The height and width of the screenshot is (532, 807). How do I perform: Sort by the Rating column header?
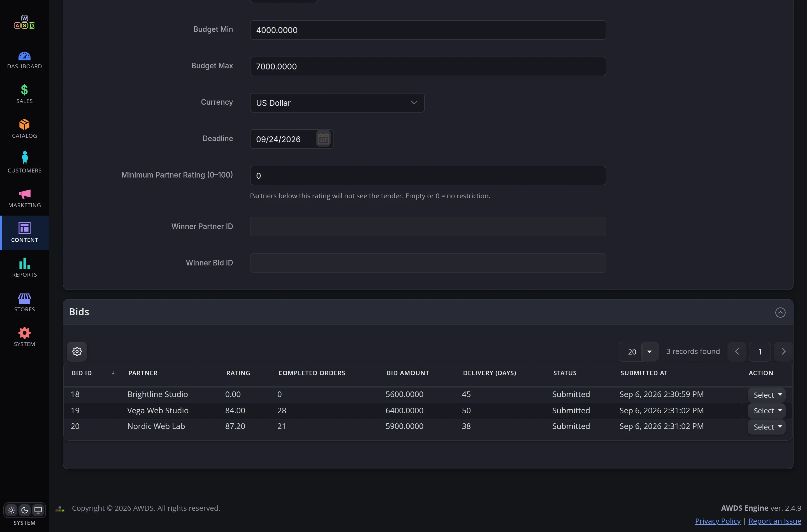coord(238,373)
